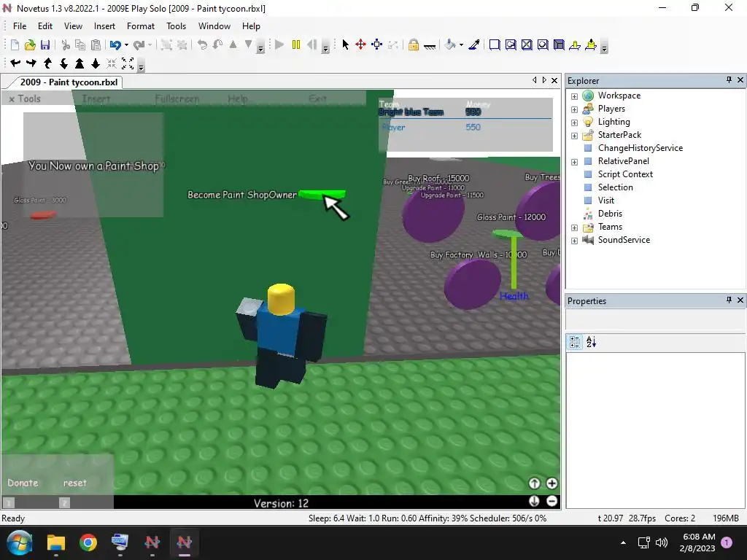Viewport: 747px width, 560px height.
Task: Select Debris in Explorer
Action: pyautogui.click(x=610, y=214)
